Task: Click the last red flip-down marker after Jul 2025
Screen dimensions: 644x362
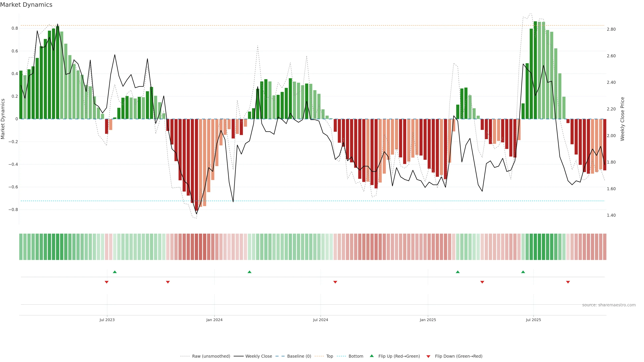Action: pos(568,282)
